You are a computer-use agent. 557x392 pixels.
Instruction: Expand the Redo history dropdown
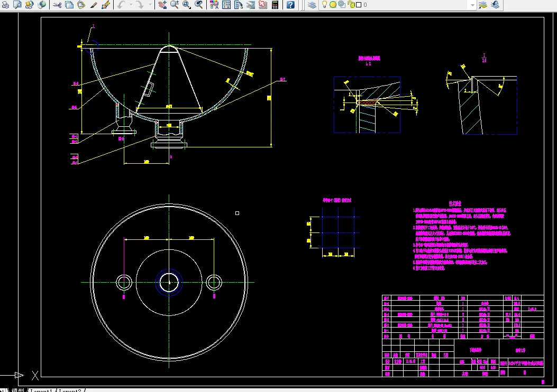coord(150,5)
